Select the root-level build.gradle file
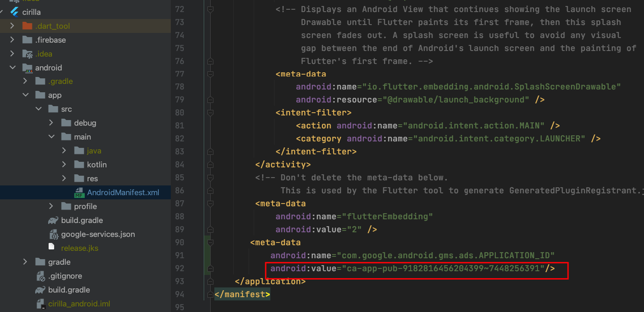The image size is (644, 312). tap(69, 290)
